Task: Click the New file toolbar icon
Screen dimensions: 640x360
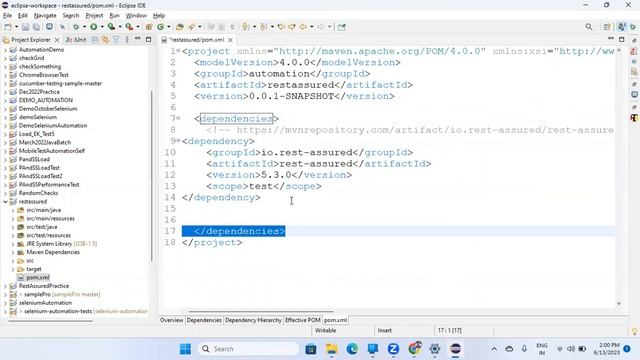Action: 8,27
